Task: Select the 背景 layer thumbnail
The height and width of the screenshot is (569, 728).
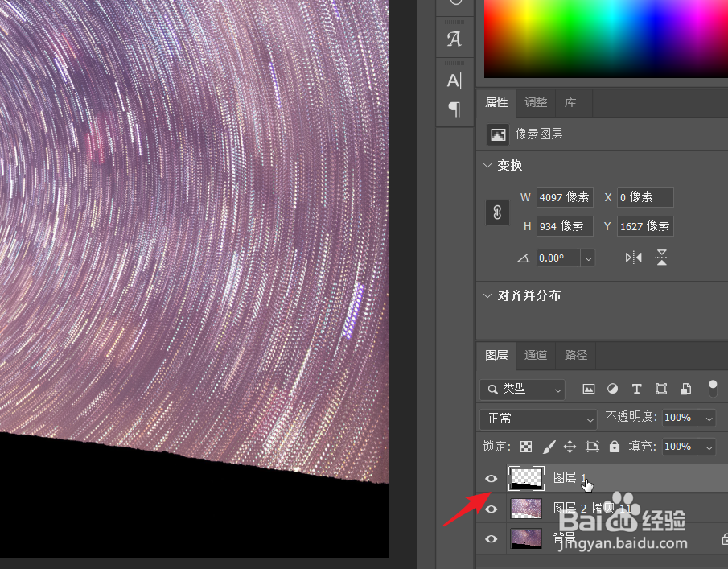Action: pyautogui.click(x=526, y=538)
